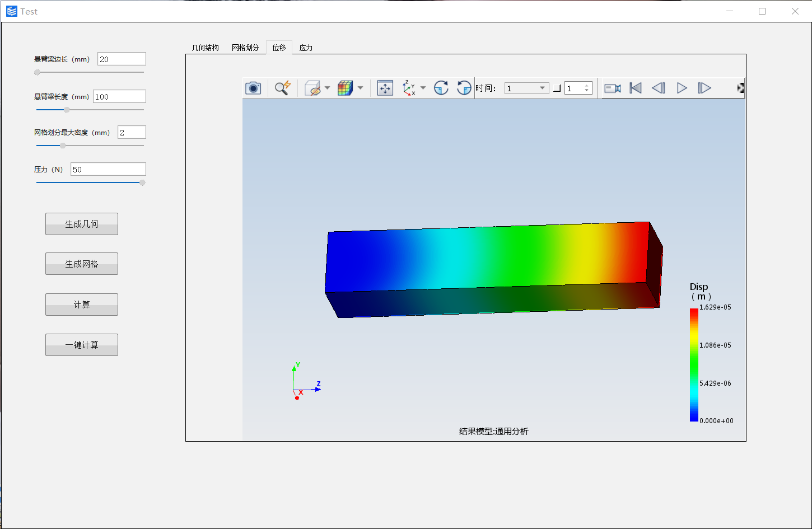Click the 悬臂梁边长 slider handle
The height and width of the screenshot is (529, 812).
click(x=37, y=72)
